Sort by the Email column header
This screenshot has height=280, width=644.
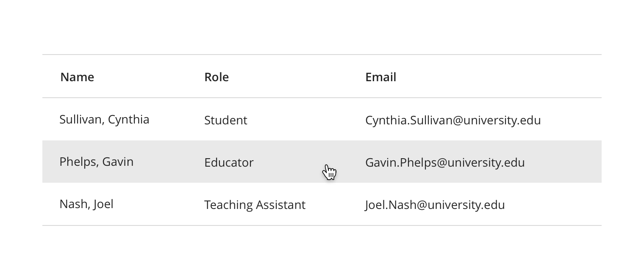pyautogui.click(x=380, y=77)
